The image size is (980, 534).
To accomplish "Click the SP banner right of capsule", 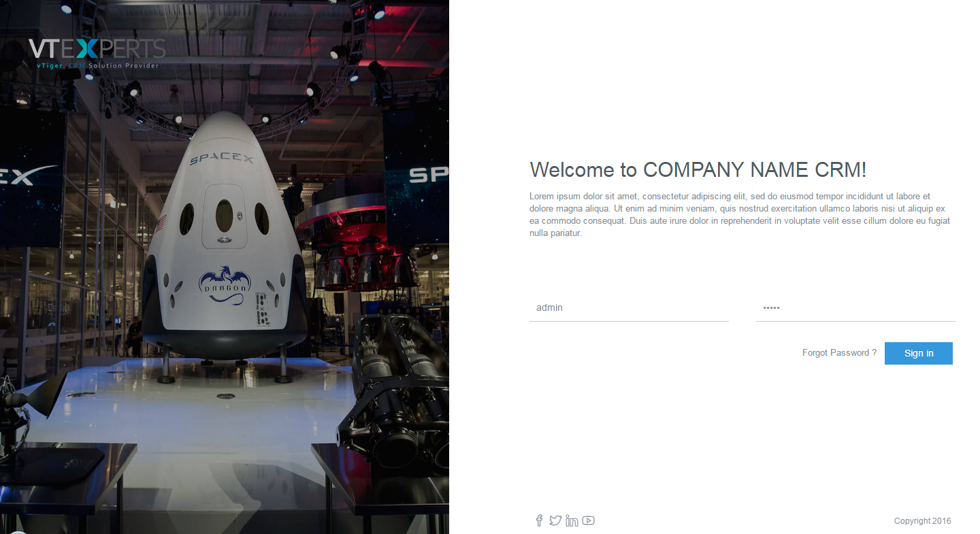I will 416,173.
